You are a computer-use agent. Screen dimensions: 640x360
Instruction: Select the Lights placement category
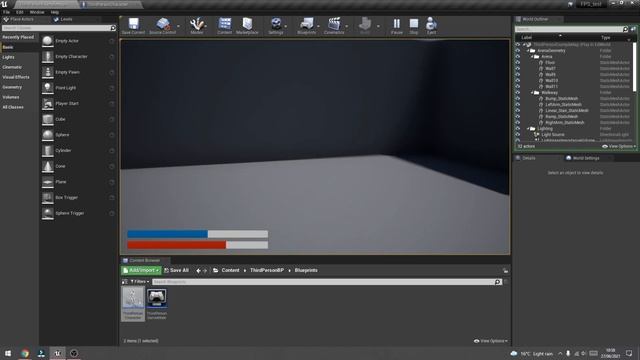click(9, 57)
